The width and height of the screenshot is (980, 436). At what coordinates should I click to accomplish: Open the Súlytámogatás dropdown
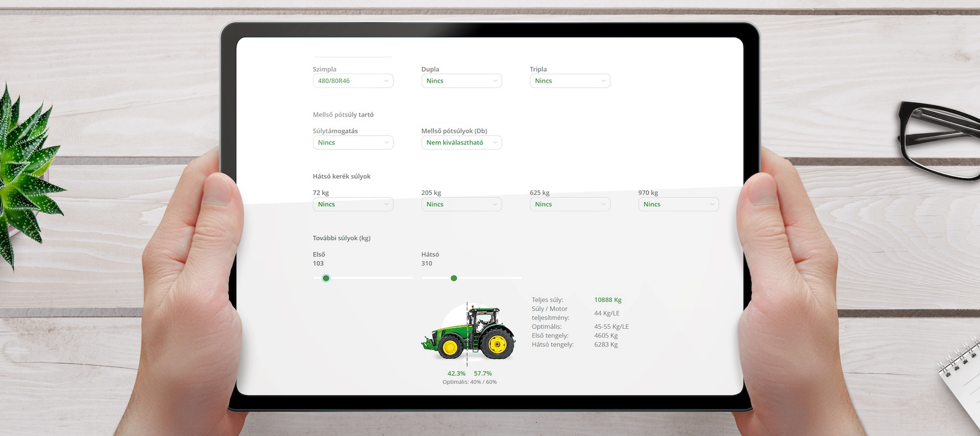pos(353,142)
